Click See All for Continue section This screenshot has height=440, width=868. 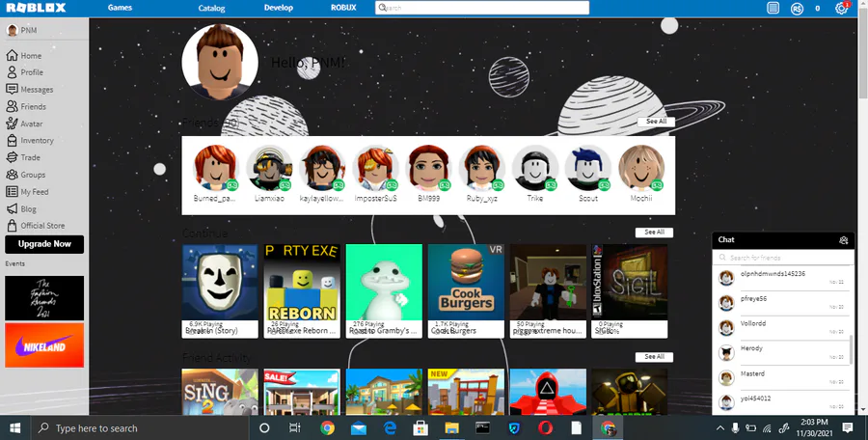654,233
